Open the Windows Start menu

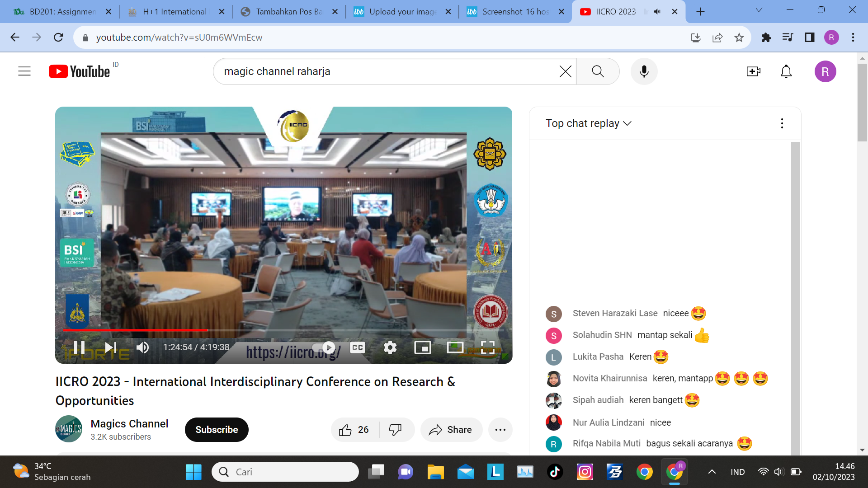[193, 472]
